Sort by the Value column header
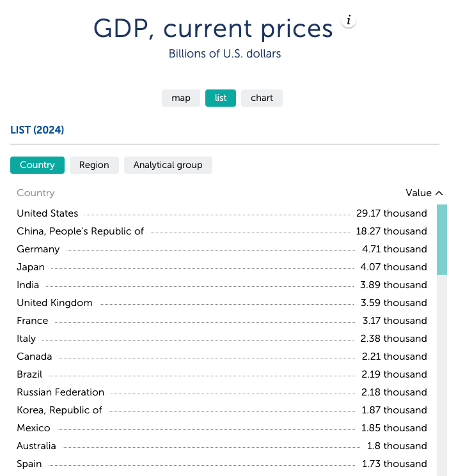This screenshot has height=476, width=449. tap(424, 193)
